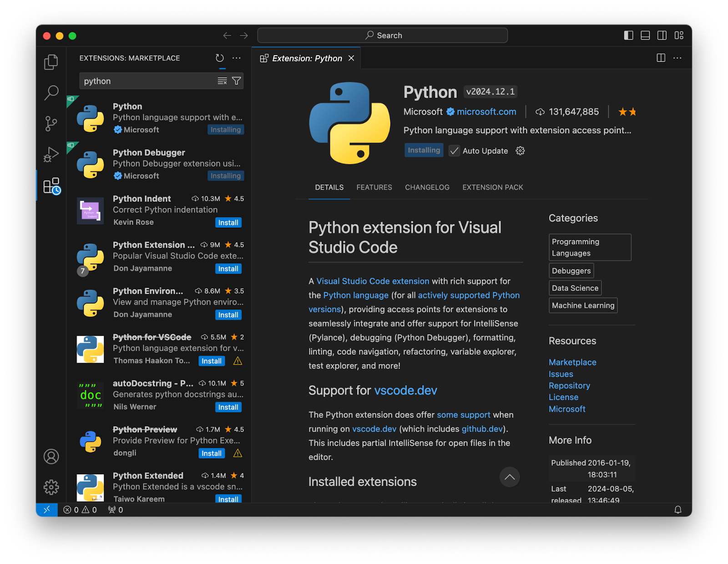
Task: Open the extension filter funnel menu
Action: (x=237, y=81)
